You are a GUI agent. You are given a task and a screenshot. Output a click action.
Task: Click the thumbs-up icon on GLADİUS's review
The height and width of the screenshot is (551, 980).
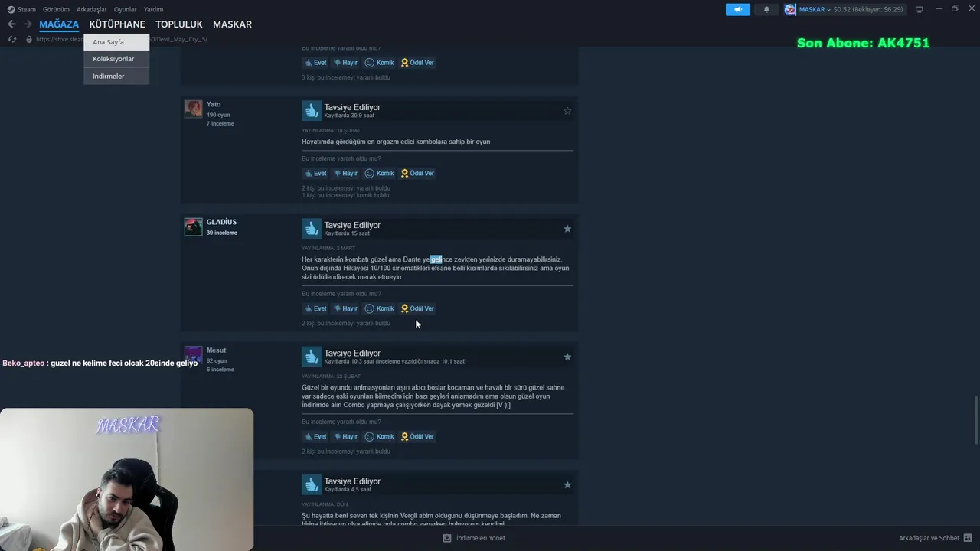point(312,229)
